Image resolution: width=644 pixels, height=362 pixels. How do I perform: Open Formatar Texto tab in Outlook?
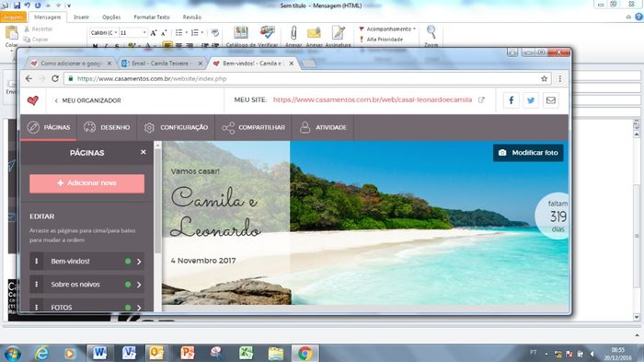152,18
